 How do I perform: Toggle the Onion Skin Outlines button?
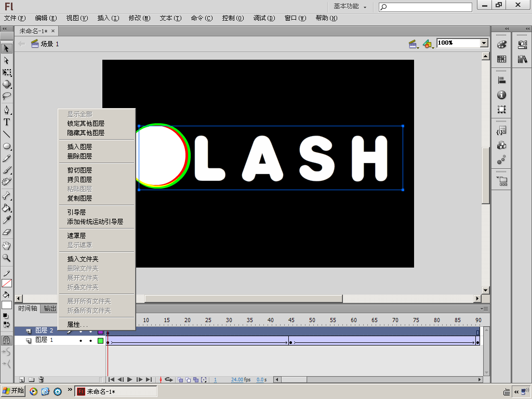(188, 380)
